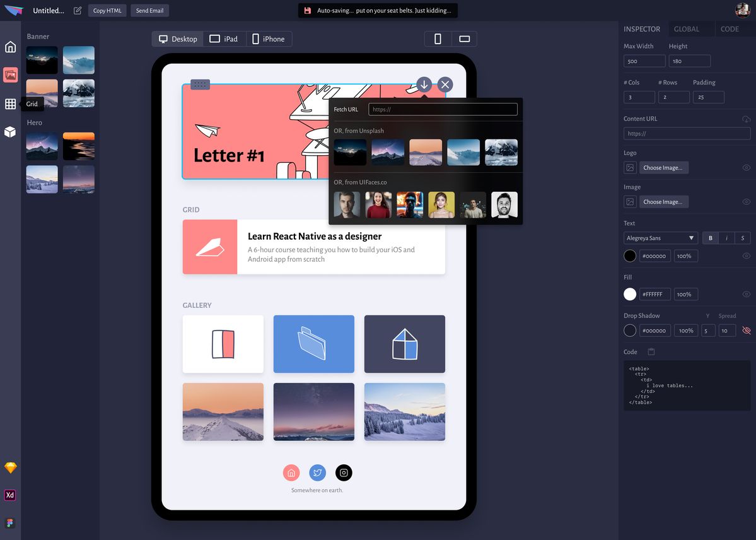This screenshot has height=540, width=756.
Task: Toggle Text visibility eye icon
Action: 747,256
